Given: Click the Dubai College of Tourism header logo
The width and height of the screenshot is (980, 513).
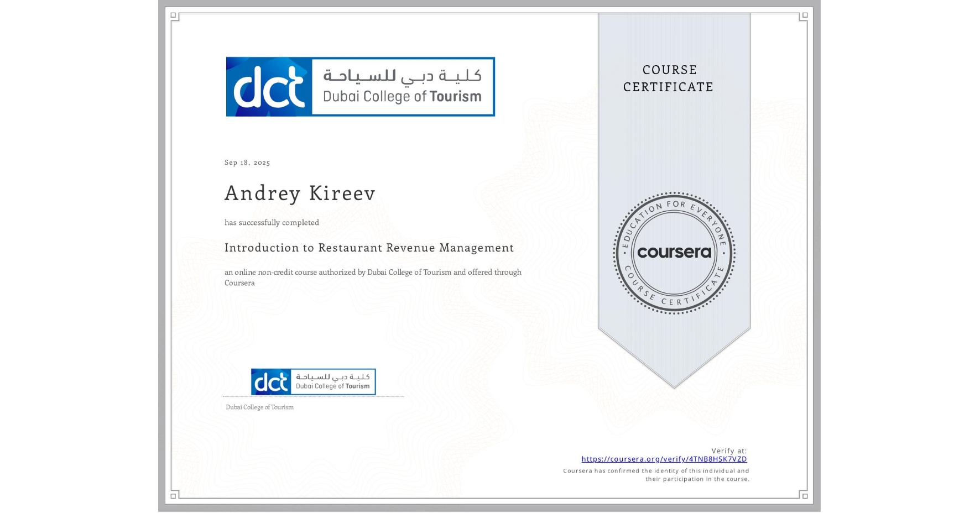Looking at the screenshot, I should pyautogui.click(x=360, y=86).
